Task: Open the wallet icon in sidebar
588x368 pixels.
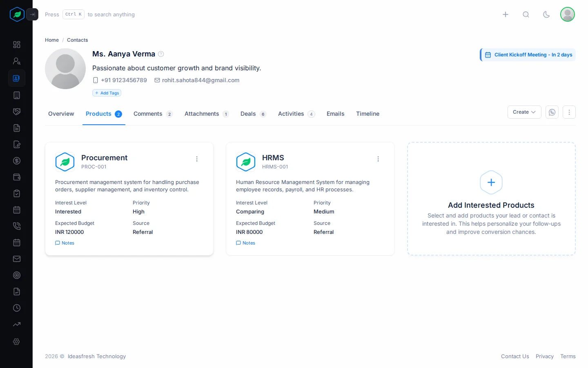Action: click(17, 177)
